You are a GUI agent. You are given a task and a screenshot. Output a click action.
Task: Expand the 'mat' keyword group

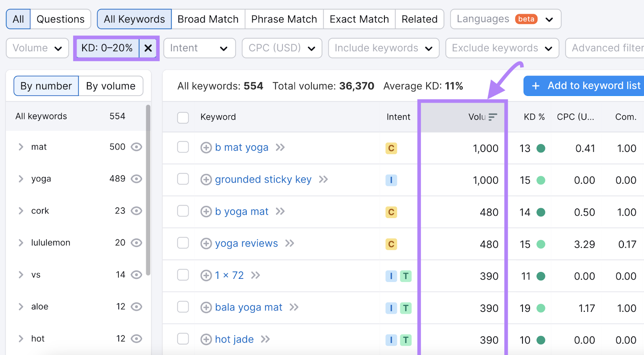coord(21,147)
